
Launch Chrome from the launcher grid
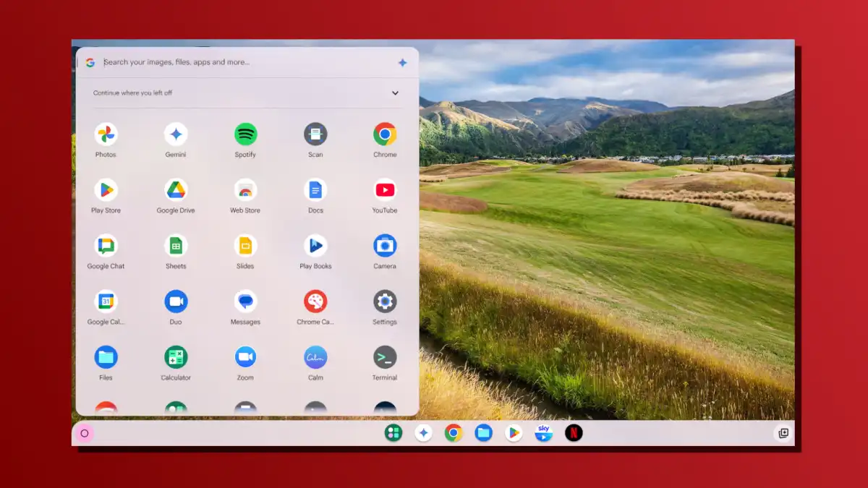pyautogui.click(x=385, y=134)
